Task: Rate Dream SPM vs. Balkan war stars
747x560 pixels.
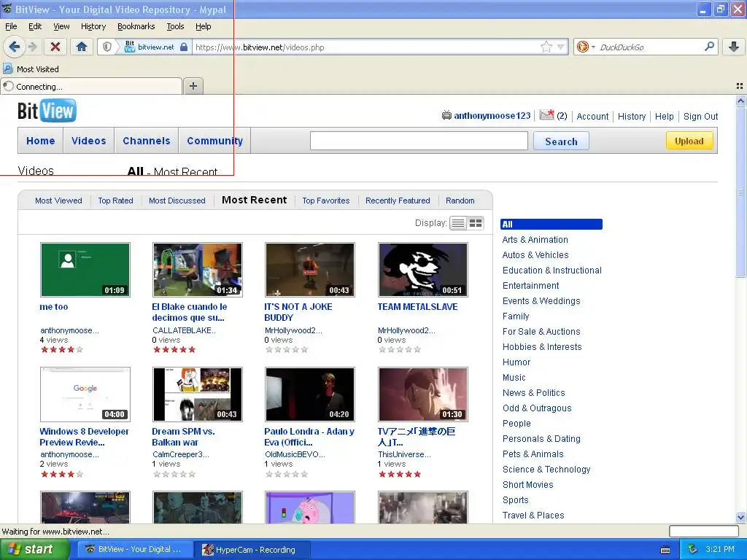Action: (174, 474)
